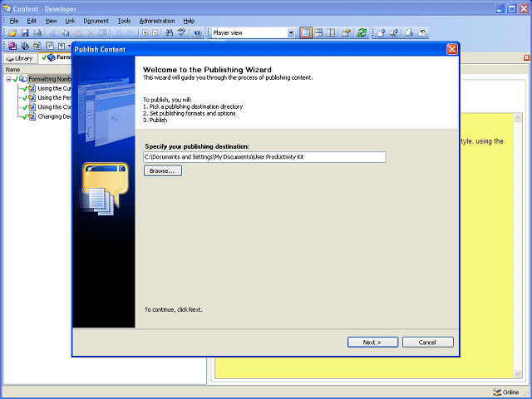The height and width of the screenshot is (399, 532).
Task: Select the vertical split layout icon
Action: [331, 33]
